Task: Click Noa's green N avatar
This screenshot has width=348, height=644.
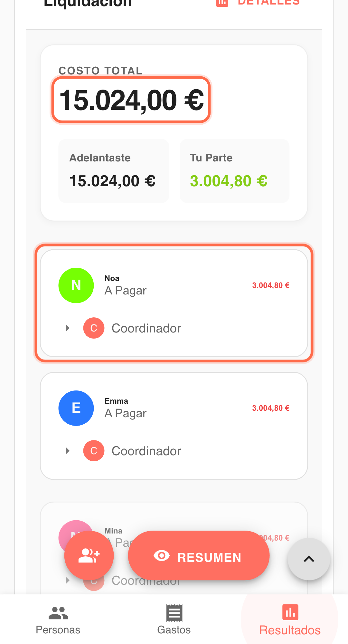Action: [x=76, y=285]
